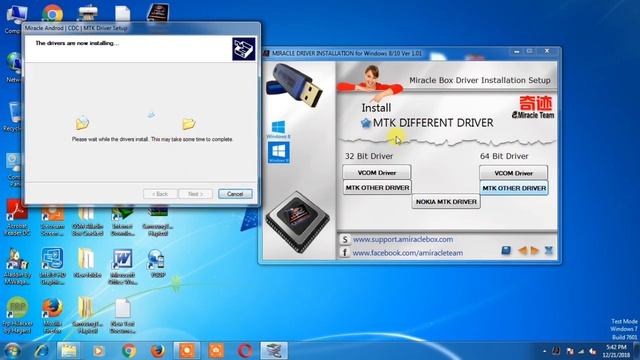
Task: Open Acrobat Reader DC desktop shortcut
Action: point(17,218)
